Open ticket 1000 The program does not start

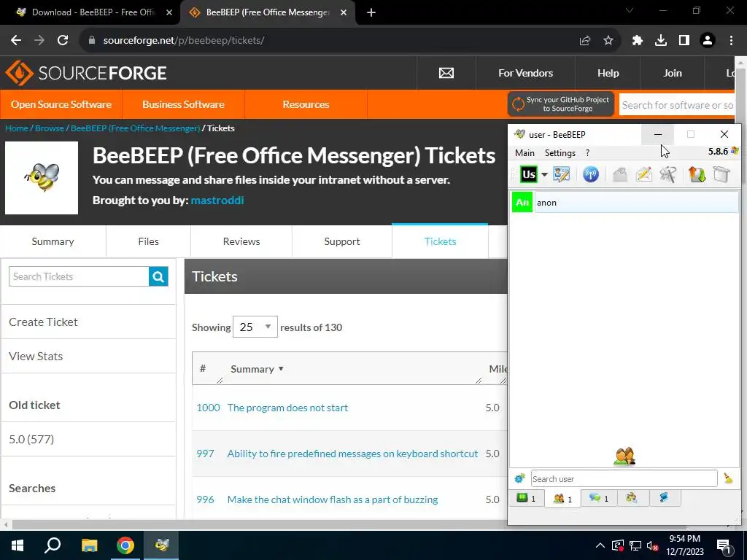point(287,408)
